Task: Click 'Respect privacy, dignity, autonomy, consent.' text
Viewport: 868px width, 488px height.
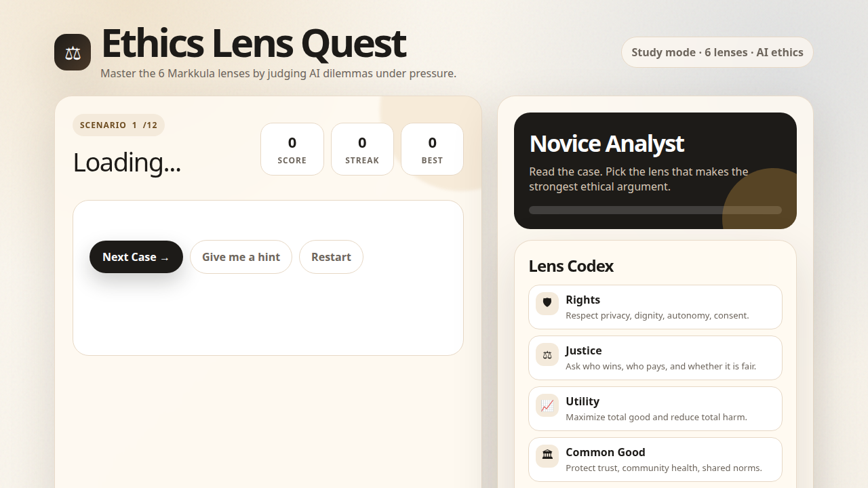Action: click(657, 315)
